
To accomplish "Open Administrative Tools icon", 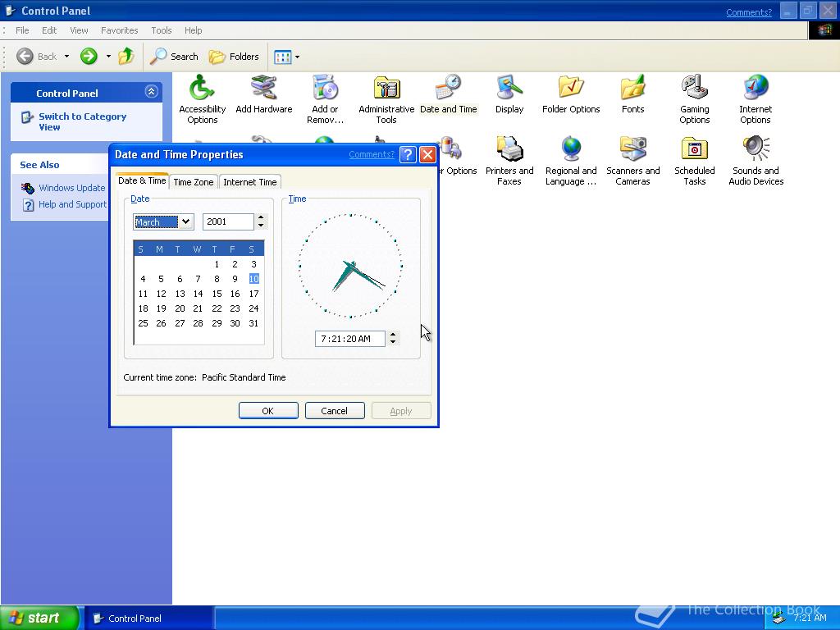I will tap(386, 99).
